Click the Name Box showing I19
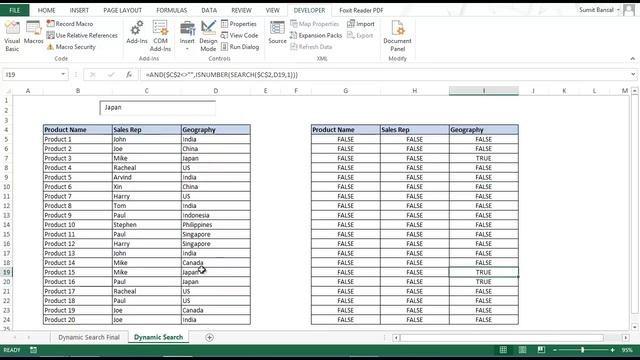The image size is (640, 360). [x=31, y=75]
